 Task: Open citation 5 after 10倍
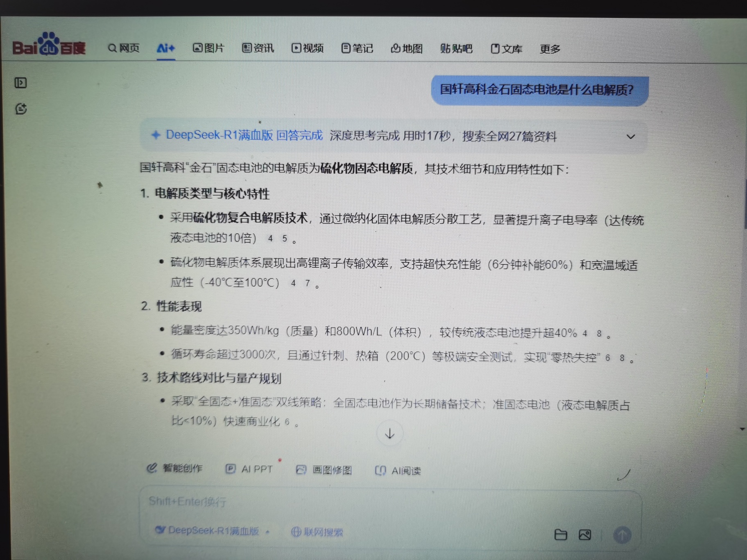(x=285, y=238)
